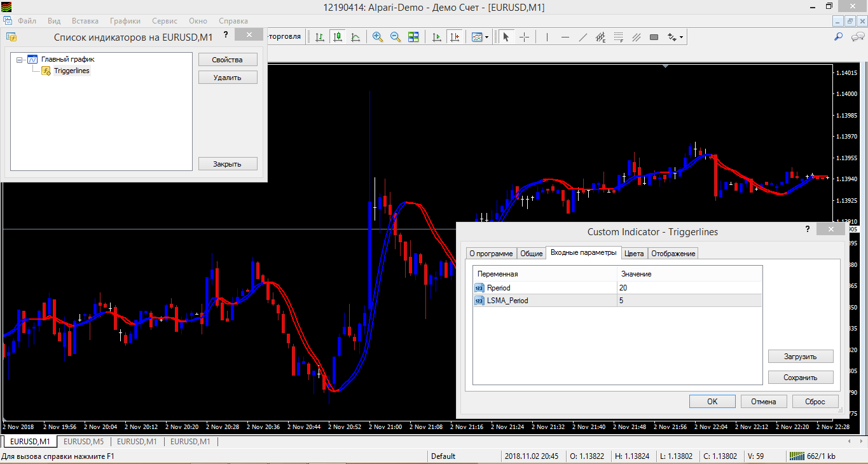This screenshot has width=868, height=464.
Task: Open the chat bubbles icon
Action: point(857,37)
